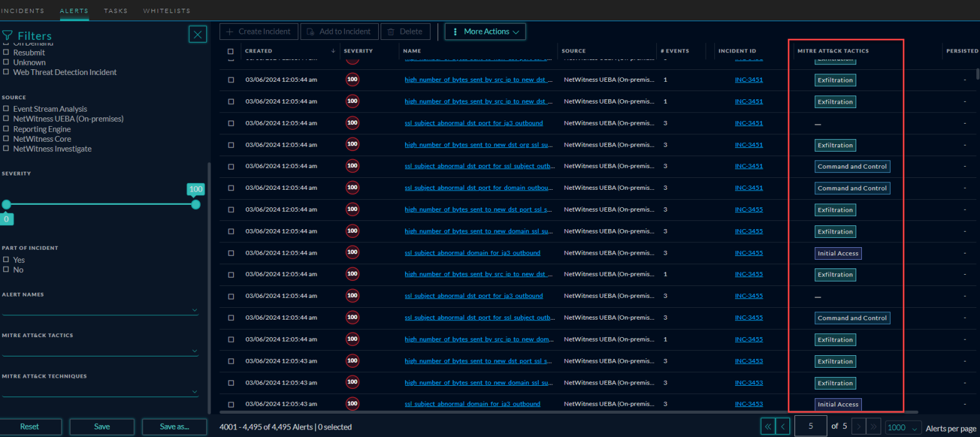Check Event Stream Analysis source
Viewport: 980px width, 437px height.
tap(6, 109)
